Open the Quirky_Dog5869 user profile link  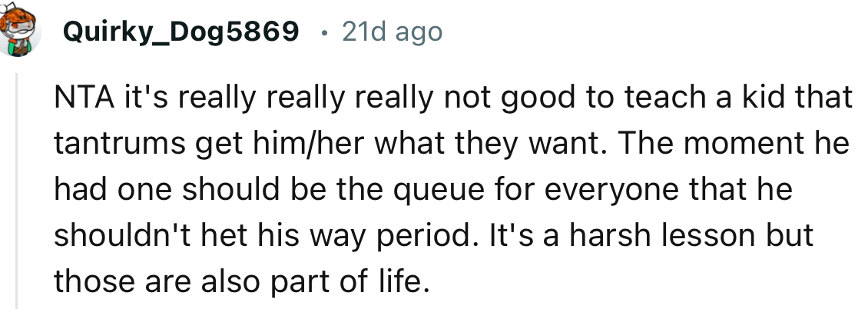(181, 32)
